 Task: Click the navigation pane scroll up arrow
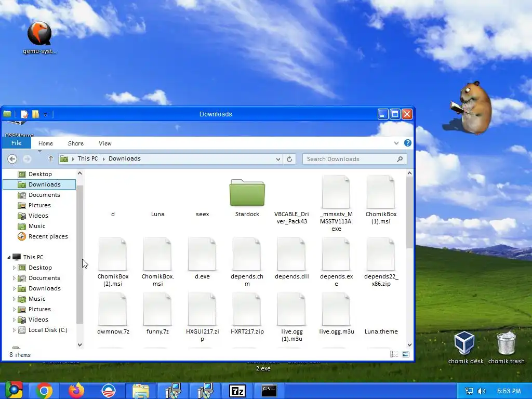coord(79,173)
